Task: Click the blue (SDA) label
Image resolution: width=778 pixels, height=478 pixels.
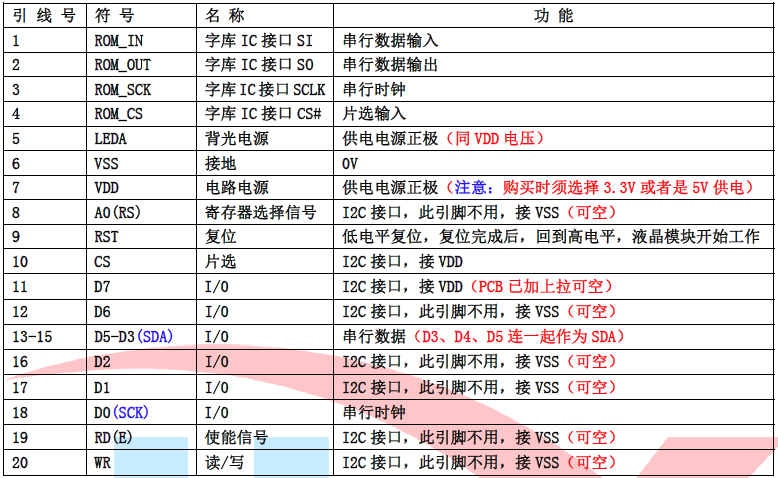Action: click(155, 336)
